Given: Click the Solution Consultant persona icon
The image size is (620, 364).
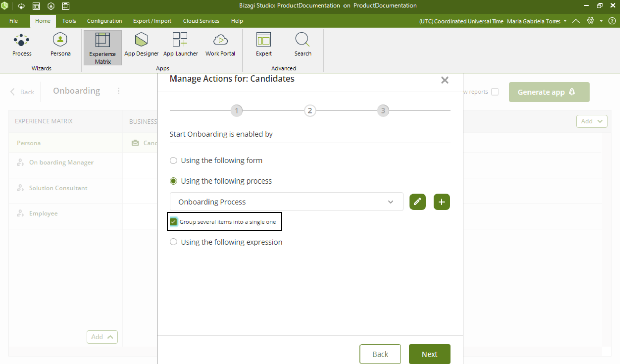Looking at the screenshot, I should (20, 188).
